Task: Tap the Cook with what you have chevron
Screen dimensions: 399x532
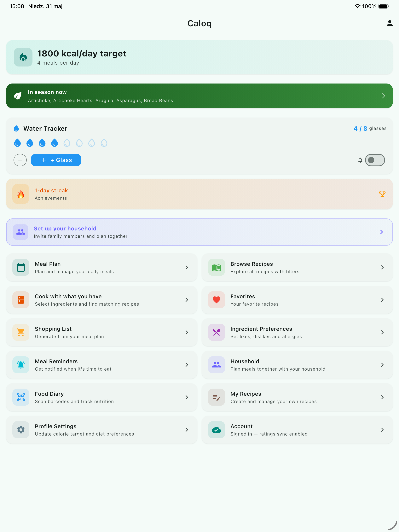Action: coord(187,300)
